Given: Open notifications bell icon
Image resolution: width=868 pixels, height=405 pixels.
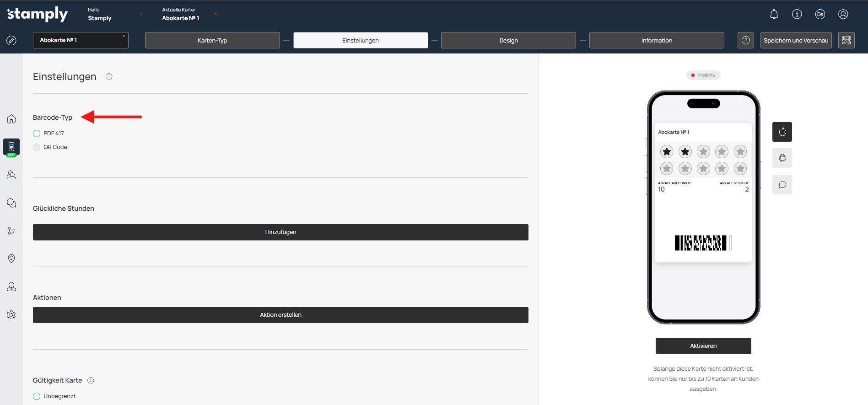Looking at the screenshot, I should [x=774, y=14].
